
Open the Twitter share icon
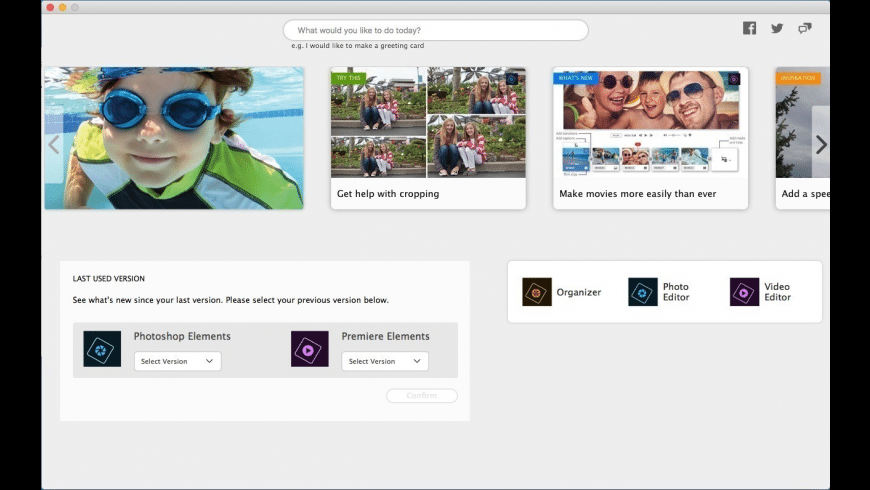[x=777, y=28]
